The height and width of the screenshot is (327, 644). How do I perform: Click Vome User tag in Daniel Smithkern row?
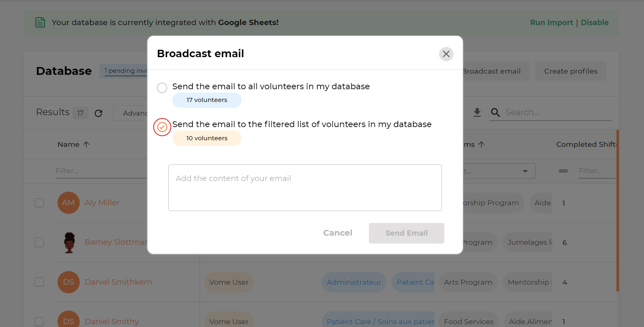tap(229, 282)
